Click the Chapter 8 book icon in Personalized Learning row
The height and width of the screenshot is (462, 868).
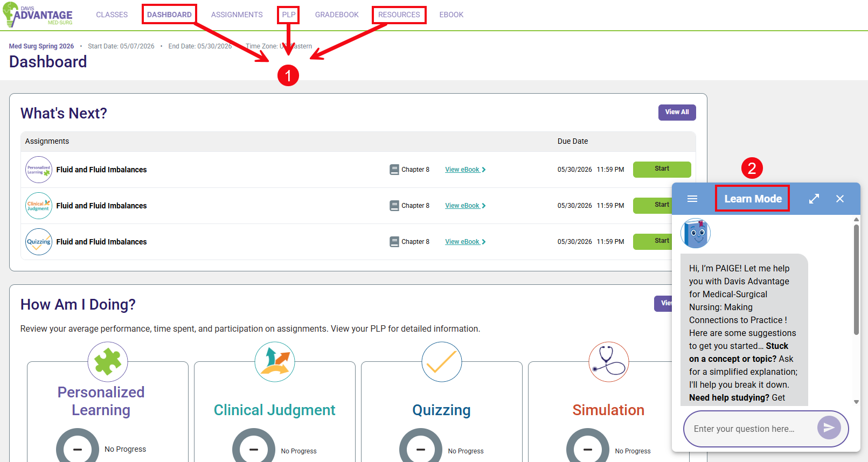coord(394,170)
